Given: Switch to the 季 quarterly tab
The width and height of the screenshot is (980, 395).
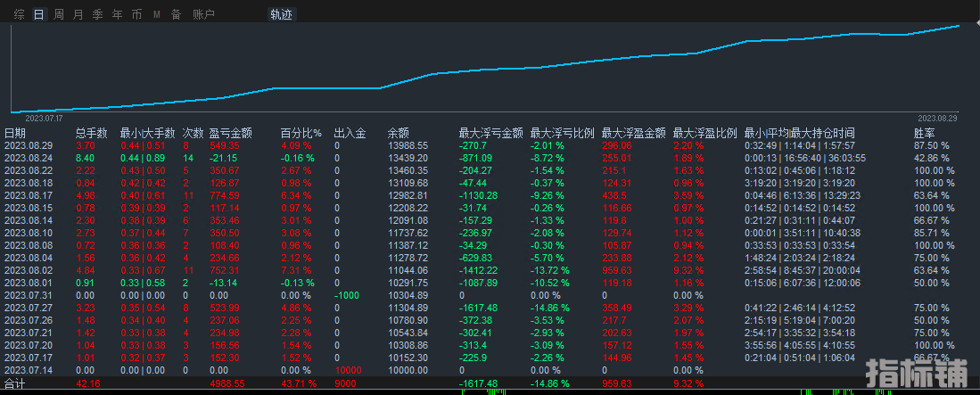Looking at the screenshot, I should click(x=97, y=14).
